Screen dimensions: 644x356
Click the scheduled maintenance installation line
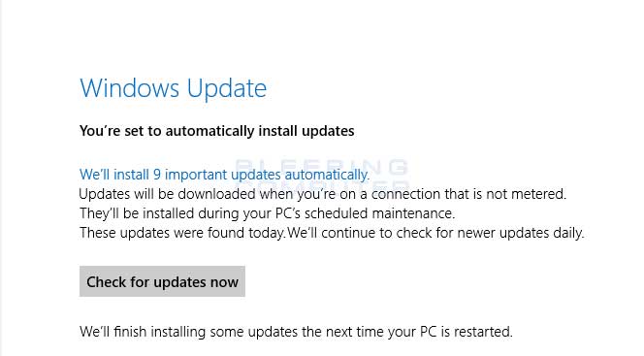point(267,213)
